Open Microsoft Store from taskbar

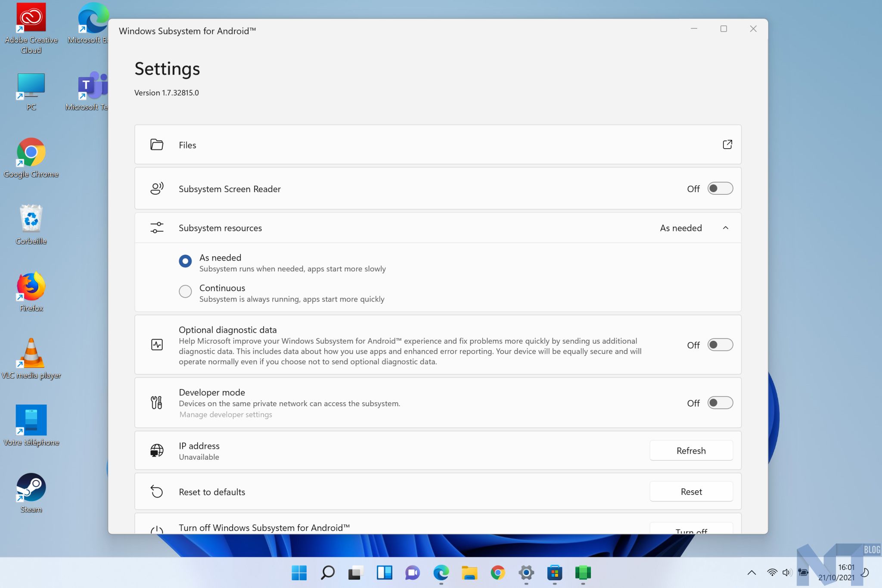[554, 572]
